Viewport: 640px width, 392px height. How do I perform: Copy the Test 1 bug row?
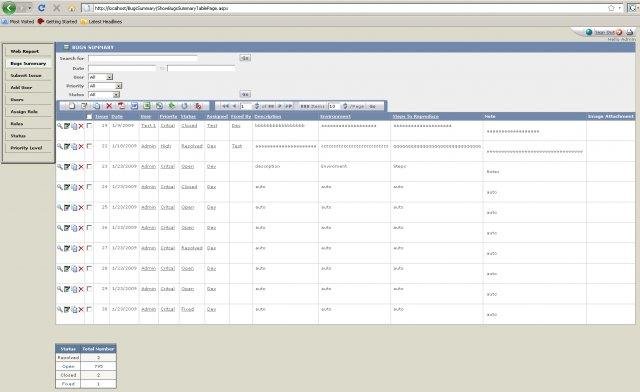[74, 126]
